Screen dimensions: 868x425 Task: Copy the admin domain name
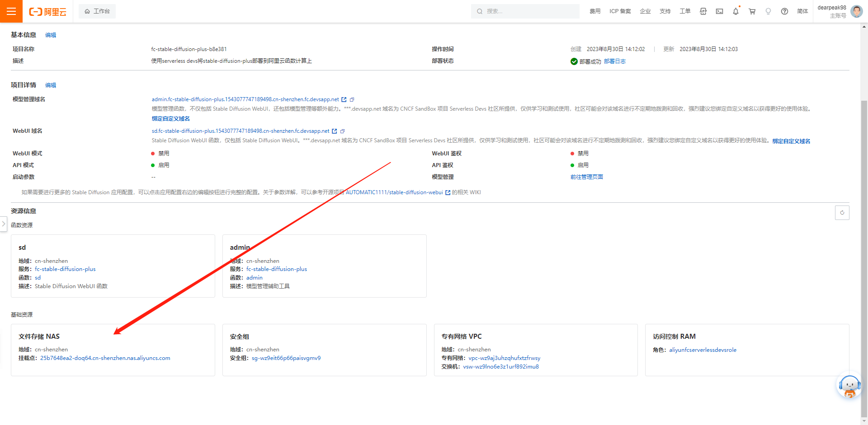point(352,99)
